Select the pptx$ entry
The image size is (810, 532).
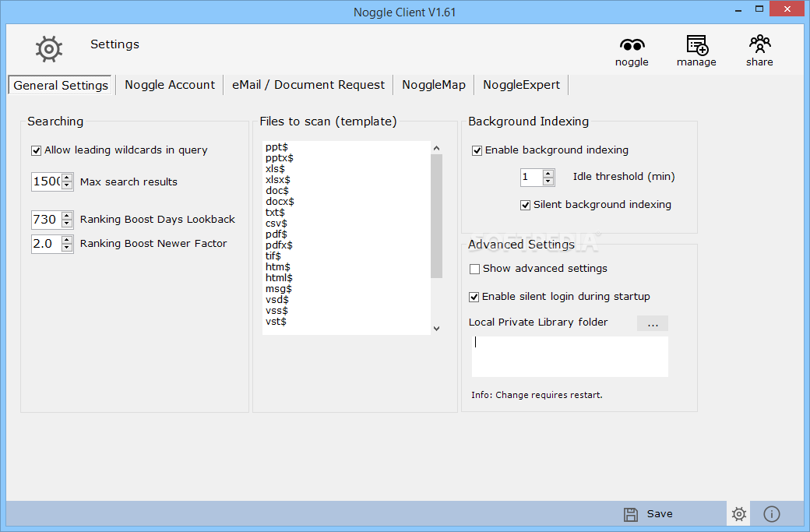click(280, 158)
